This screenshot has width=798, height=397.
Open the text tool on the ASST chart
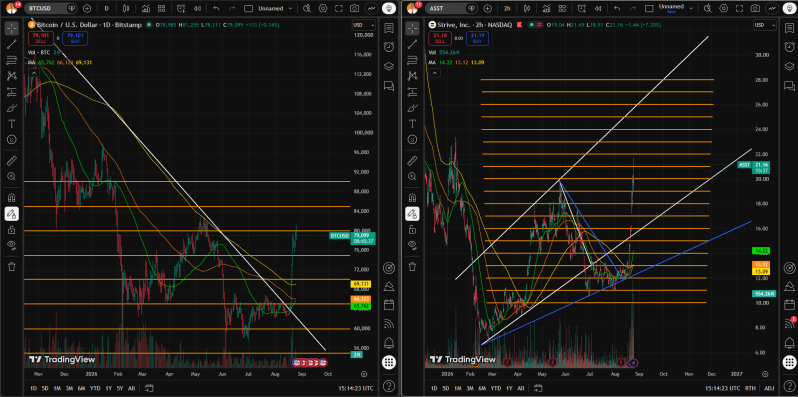pyautogui.click(x=411, y=124)
